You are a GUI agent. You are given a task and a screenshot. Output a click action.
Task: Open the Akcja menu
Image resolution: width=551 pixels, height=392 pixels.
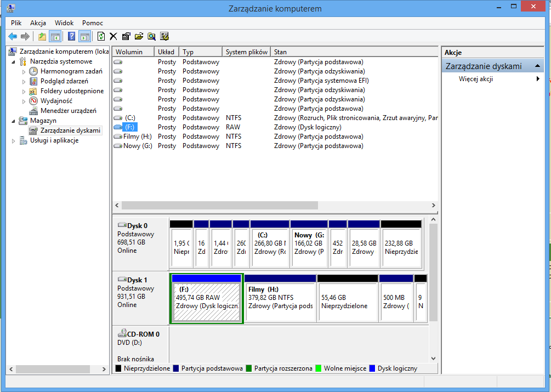click(37, 22)
